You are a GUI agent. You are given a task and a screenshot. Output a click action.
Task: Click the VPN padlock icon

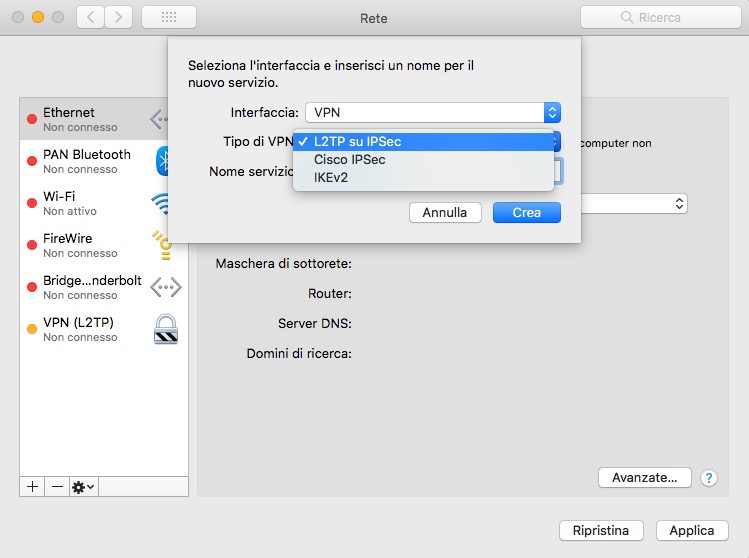click(165, 329)
